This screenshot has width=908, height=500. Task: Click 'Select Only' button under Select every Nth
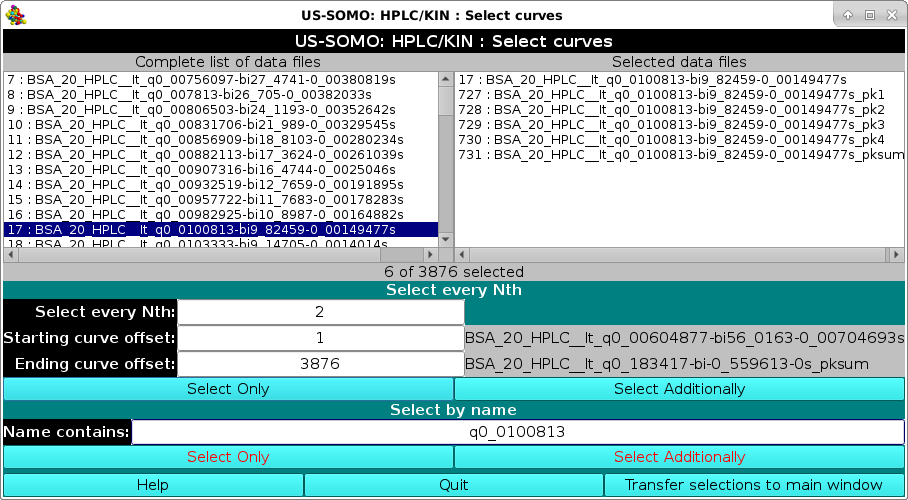coord(228,389)
